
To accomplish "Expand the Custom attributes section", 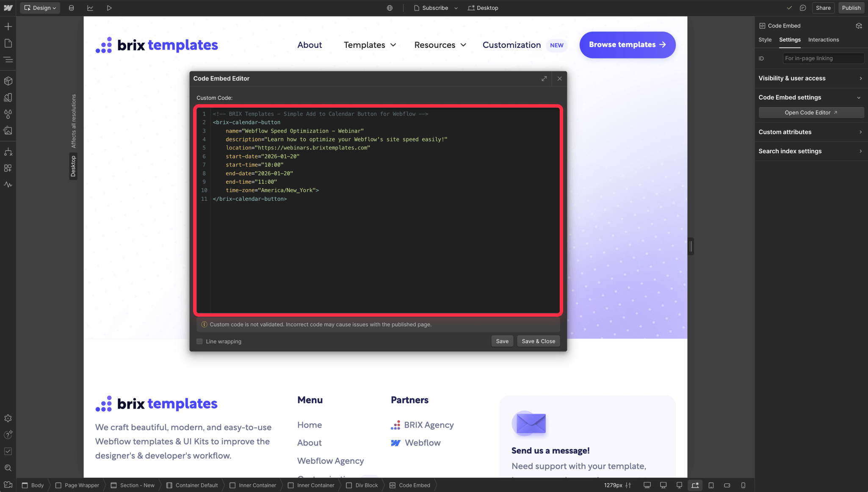I will (810, 132).
